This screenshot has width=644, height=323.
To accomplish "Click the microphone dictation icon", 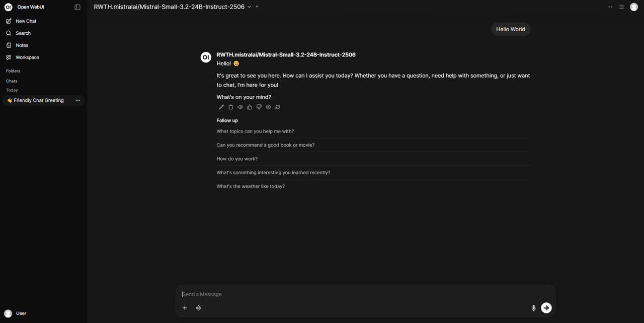I will pos(533,308).
